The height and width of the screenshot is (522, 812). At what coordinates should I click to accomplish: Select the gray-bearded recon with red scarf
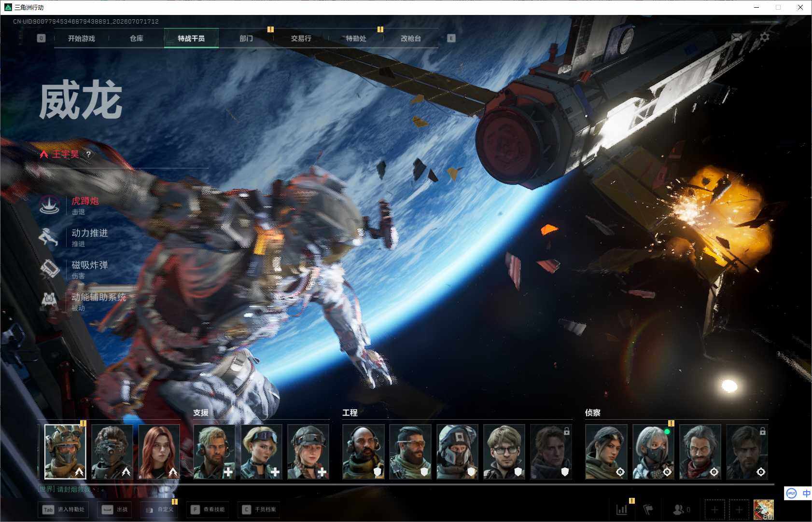(x=700, y=452)
